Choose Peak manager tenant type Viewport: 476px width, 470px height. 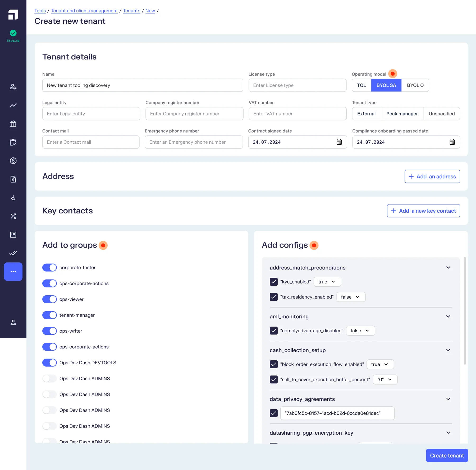tap(402, 114)
